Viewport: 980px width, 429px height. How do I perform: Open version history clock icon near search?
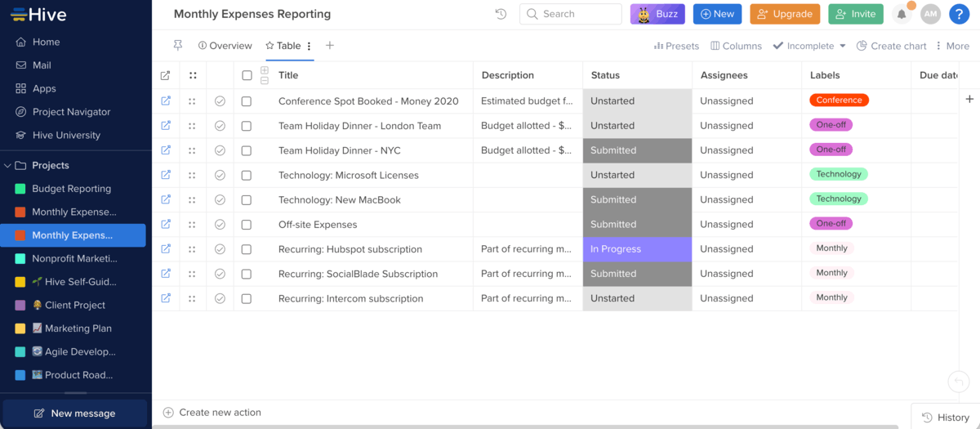point(501,14)
